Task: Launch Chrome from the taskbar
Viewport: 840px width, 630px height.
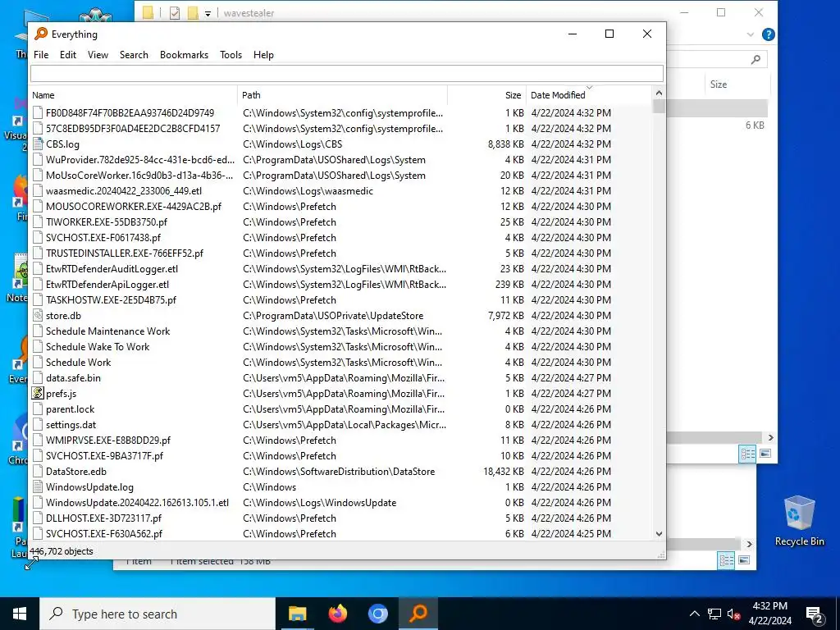Action: click(x=377, y=614)
